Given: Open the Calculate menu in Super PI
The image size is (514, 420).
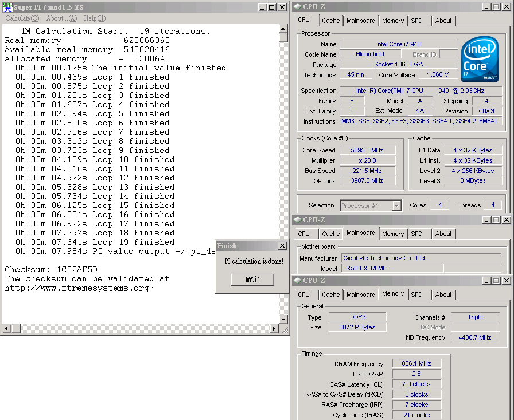Looking at the screenshot, I should [22, 18].
